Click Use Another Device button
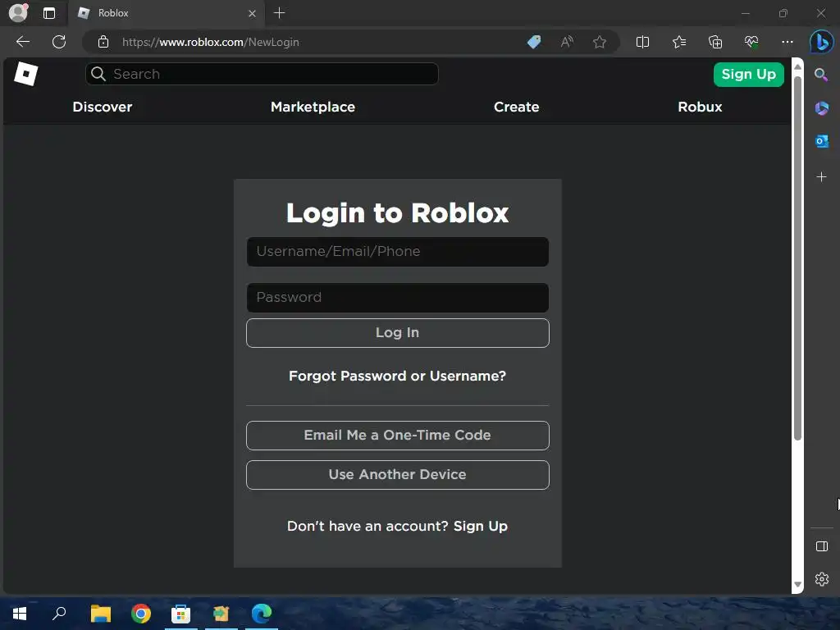The image size is (840, 630). pyautogui.click(x=398, y=475)
